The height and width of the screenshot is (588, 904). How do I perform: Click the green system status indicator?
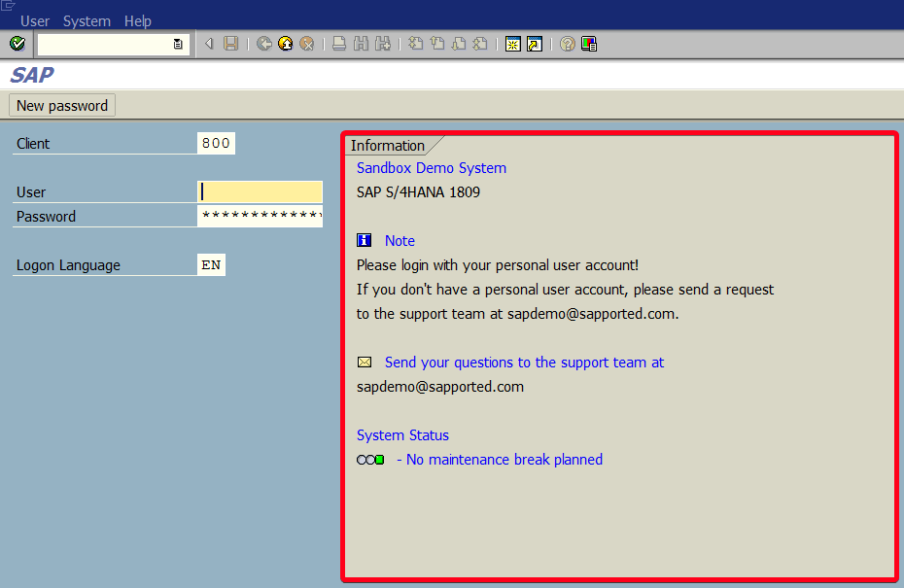pyautogui.click(x=378, y=459)
